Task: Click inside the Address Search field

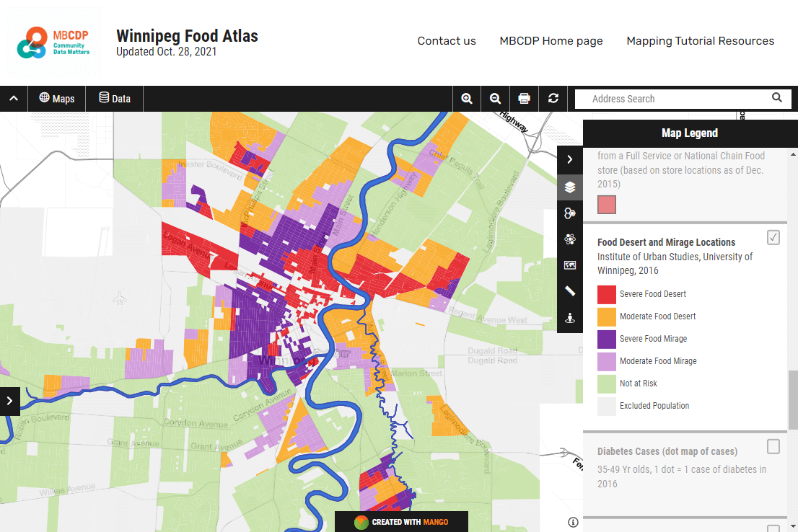Action: [671, 98]
